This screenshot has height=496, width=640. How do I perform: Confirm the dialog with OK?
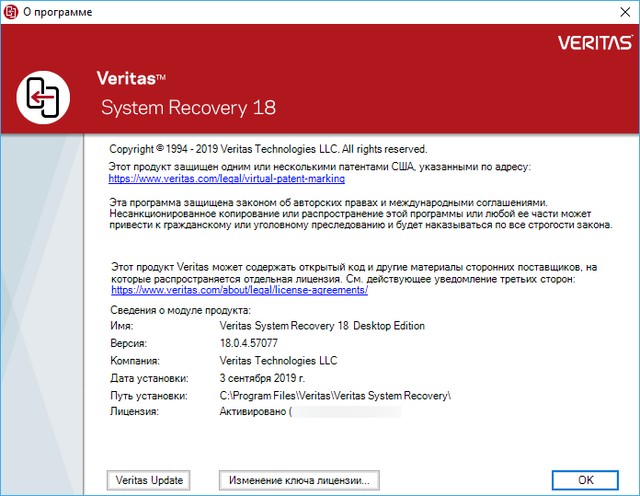click(x=585, y=480)
